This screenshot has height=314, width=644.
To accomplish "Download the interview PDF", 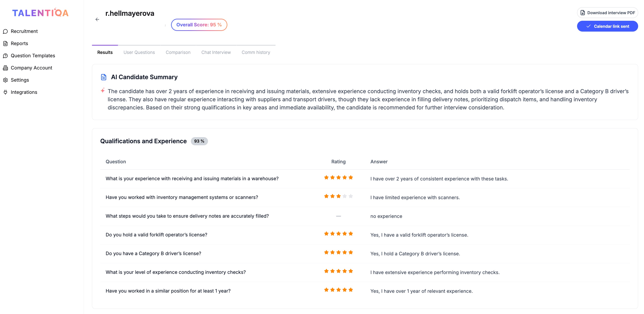I will [607, 13].
